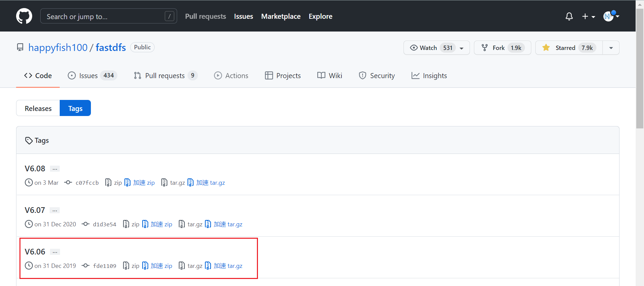Download V6.07 tar.gz archive
Image resolution: width=644 pixels, height=286 pixels.
coord(191,224)
